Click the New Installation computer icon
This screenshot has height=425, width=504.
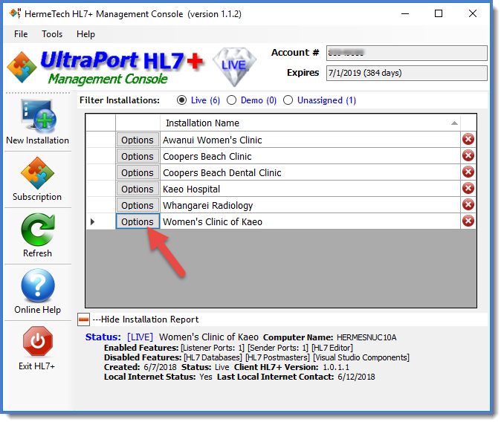point(39,116)
